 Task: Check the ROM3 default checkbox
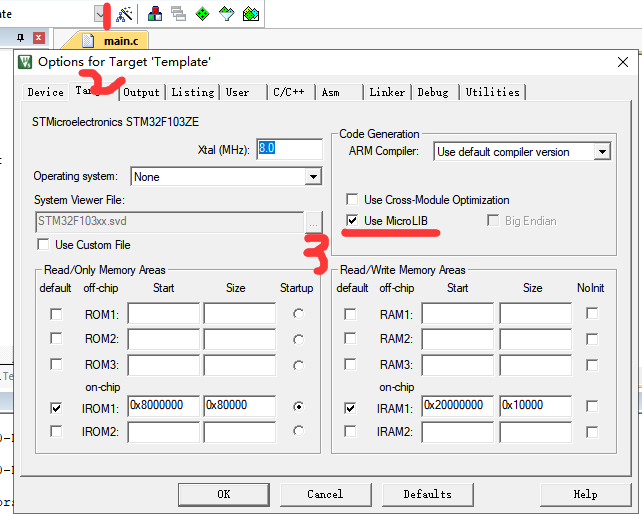[56, 364]
